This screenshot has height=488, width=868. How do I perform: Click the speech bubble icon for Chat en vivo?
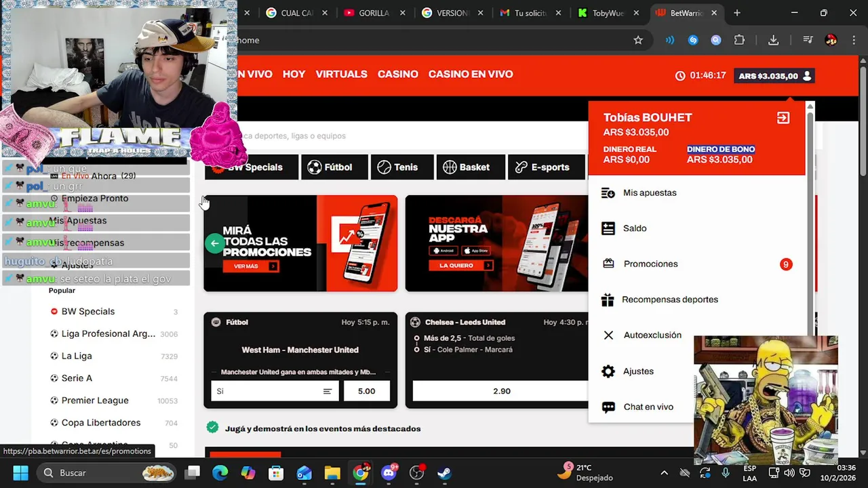608,407
